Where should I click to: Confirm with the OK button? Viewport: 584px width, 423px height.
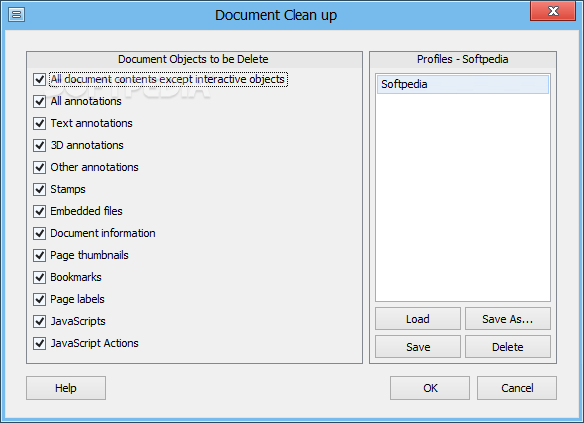[430, 388]
